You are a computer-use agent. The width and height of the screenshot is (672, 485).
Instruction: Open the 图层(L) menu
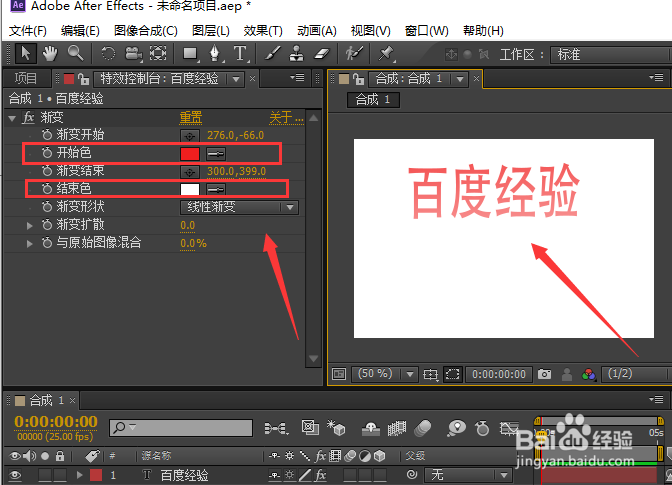tap(211, 31)
